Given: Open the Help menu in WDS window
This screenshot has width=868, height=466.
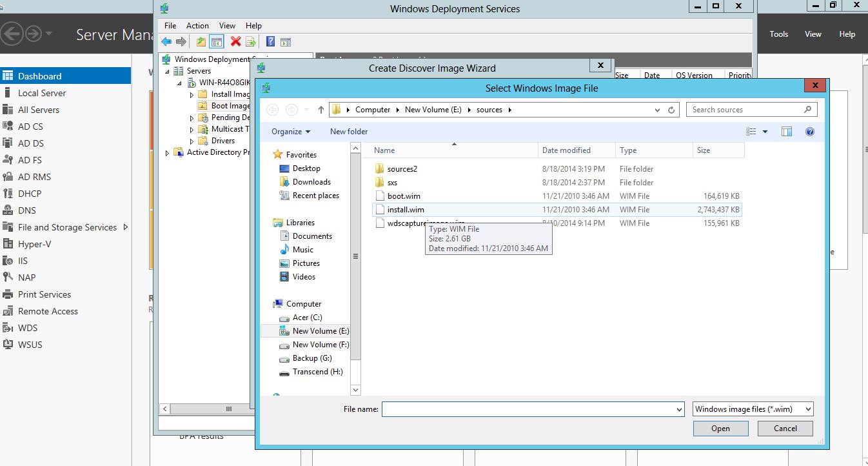Looking at the screenshot, I should tap(253, 26).
